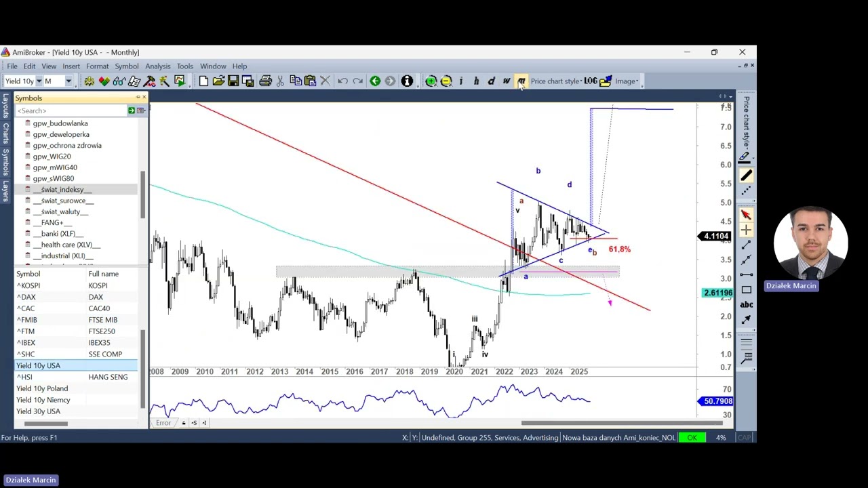Select the trend line drawing tool

click(x=746, y=245)
